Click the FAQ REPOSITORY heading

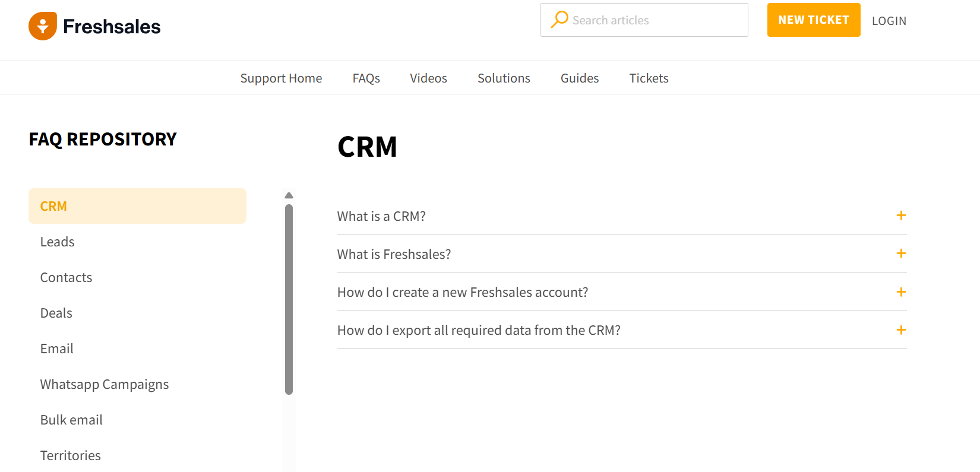click(103, 139)
